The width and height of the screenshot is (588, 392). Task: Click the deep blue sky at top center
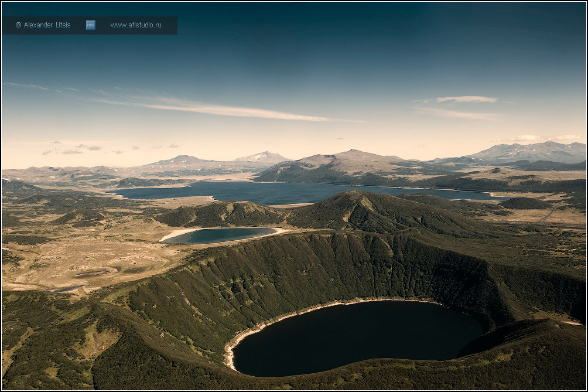point(293,35)
